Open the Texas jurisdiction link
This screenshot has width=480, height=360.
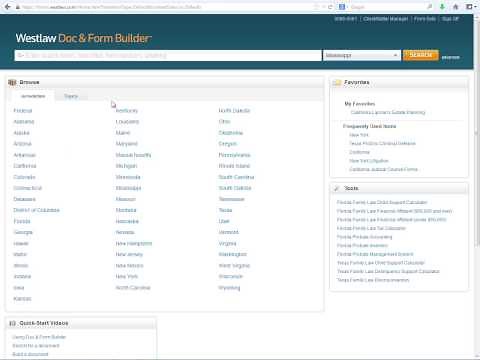[x=225, y=210]
